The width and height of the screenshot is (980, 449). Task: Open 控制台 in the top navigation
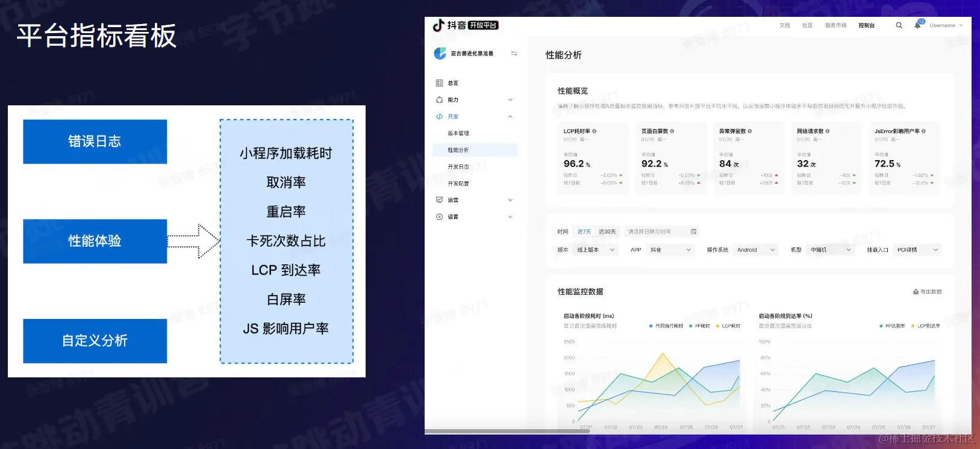[866, 25]
